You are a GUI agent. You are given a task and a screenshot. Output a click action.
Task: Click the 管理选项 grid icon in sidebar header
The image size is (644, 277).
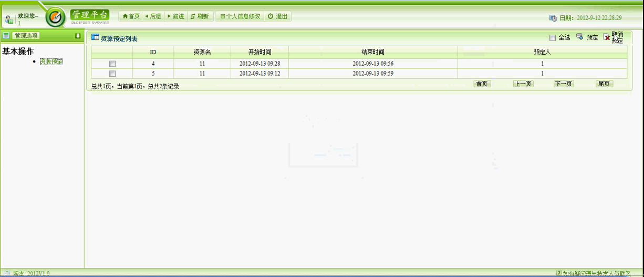pos(6,36)
